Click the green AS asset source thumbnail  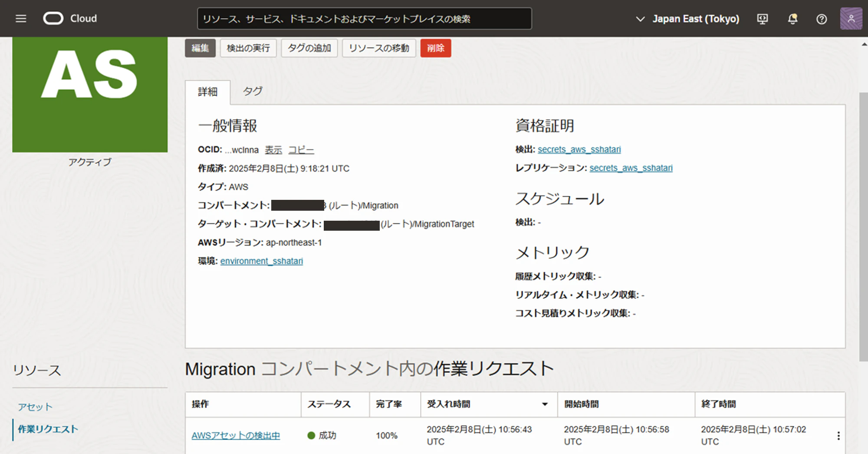90,94
